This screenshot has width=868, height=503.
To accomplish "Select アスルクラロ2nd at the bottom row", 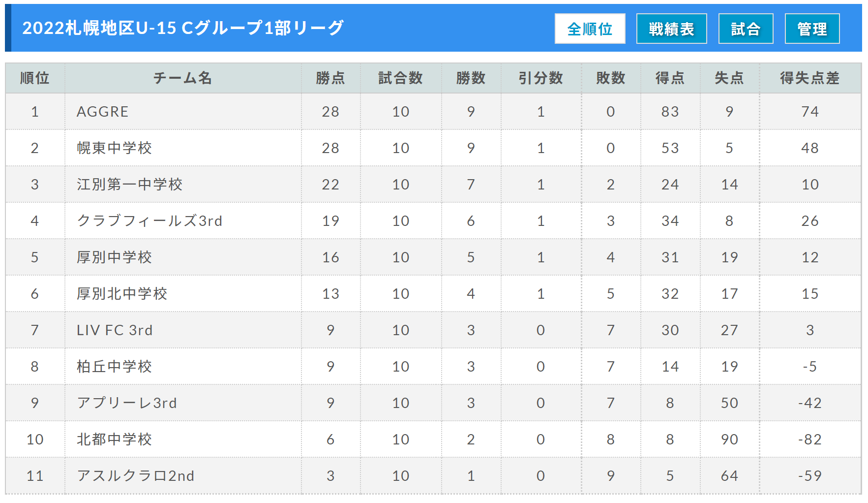I will (136, 476).
